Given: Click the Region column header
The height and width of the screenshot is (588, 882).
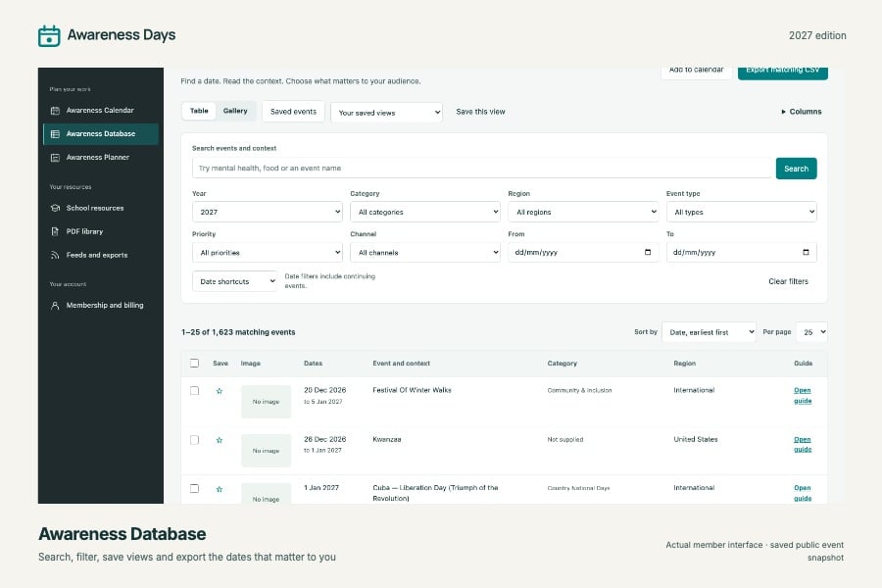Looking at the screenshot, I should 685,364.
